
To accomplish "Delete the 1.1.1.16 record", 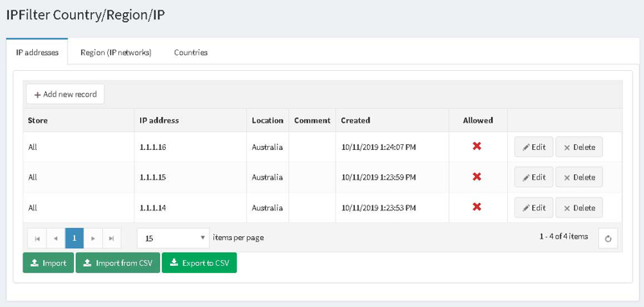I will pyautogui.click(x=579, y=147).
